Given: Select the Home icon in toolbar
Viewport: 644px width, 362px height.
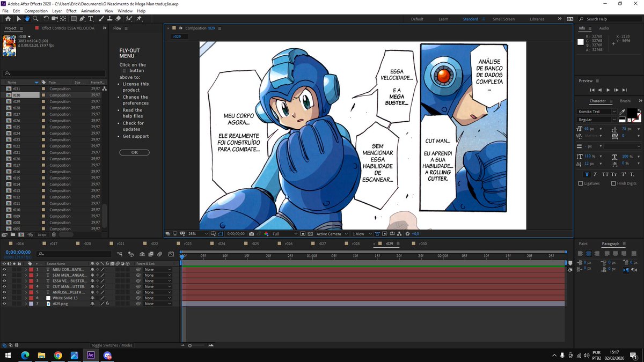Looking at the screenshot, I should (x=8, y=19).
